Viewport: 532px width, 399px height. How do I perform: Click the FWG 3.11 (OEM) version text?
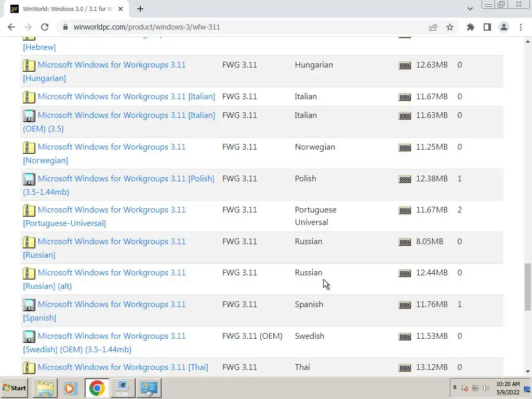pos(252,336)
